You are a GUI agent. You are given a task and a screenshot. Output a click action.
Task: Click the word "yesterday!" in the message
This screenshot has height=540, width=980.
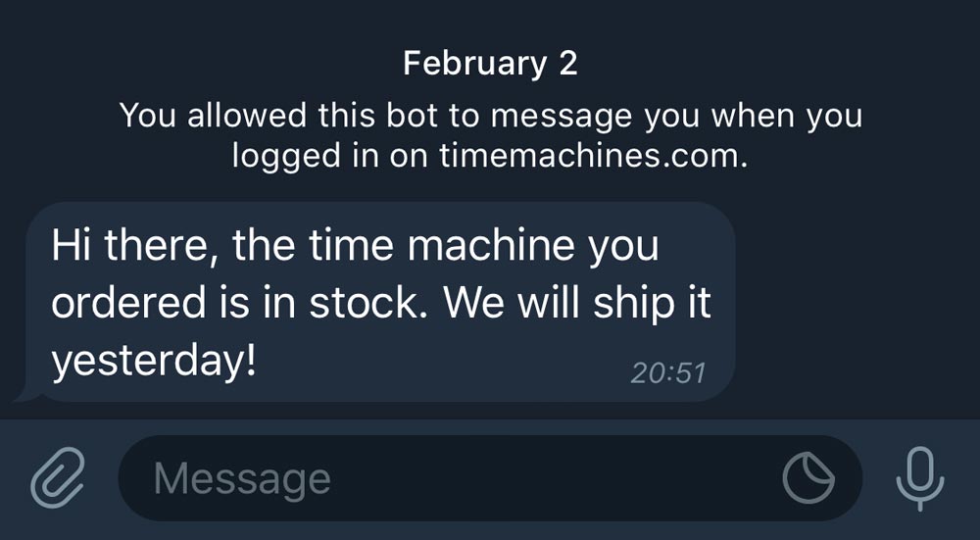click(153, 363)
